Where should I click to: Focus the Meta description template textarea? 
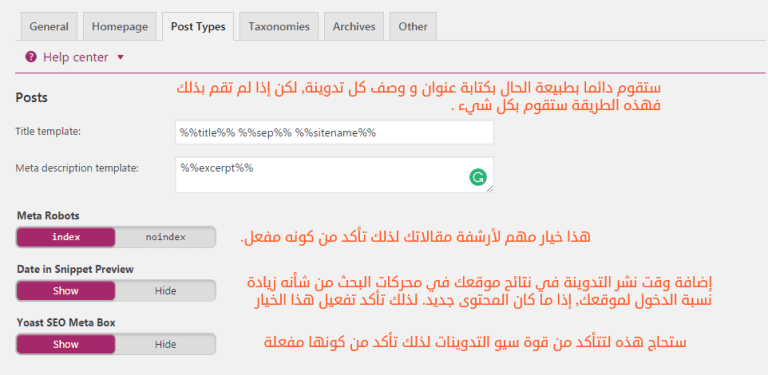pos(334,175)
